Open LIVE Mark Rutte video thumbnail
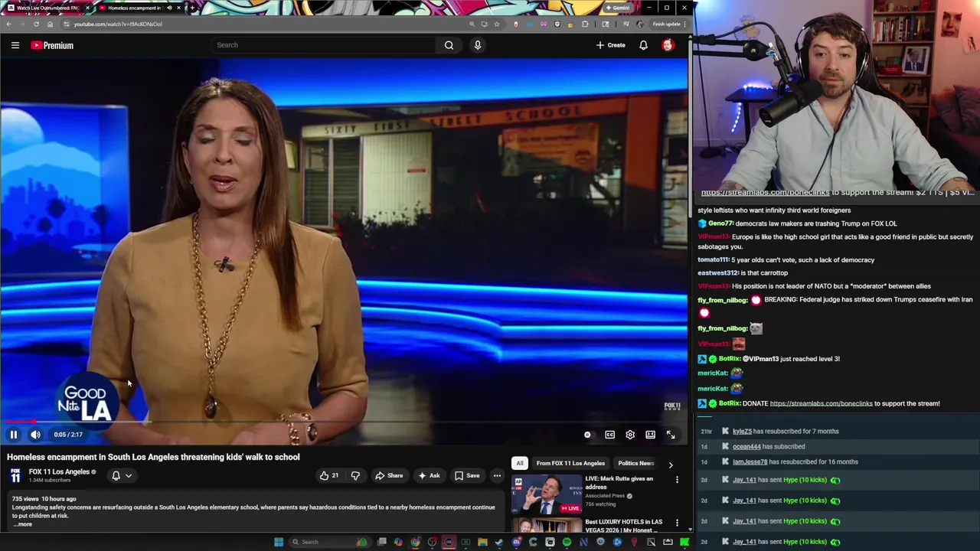Screen dimensions: 980x551 click(x=547, y=494)
